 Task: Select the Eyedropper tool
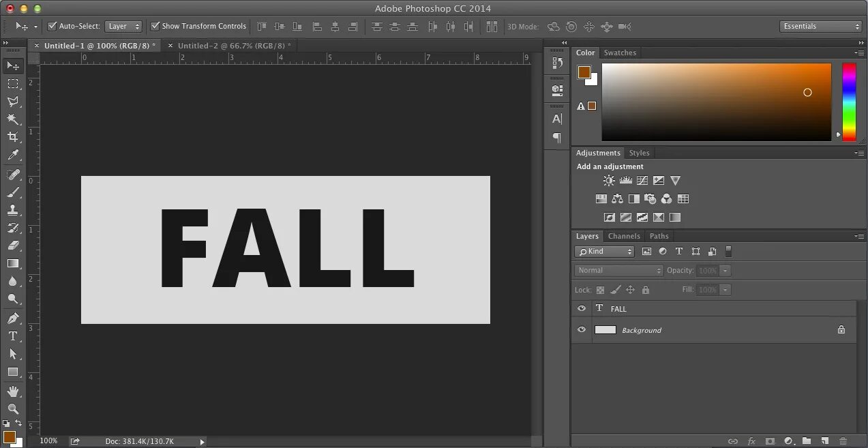(14, 155)
